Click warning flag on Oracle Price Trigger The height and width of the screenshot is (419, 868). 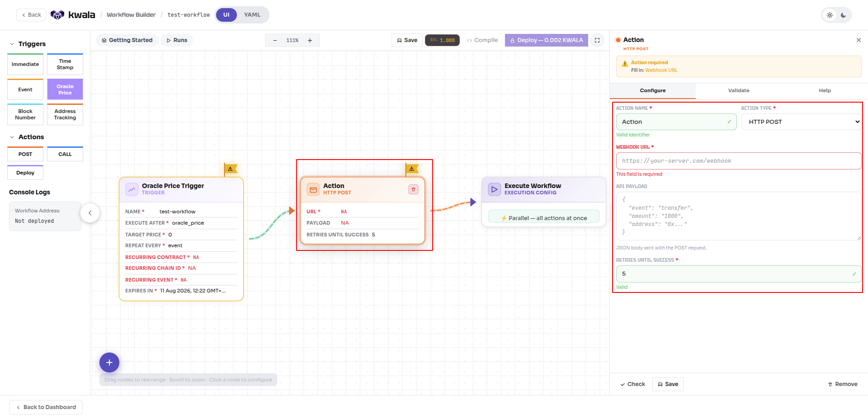point(231,169)
